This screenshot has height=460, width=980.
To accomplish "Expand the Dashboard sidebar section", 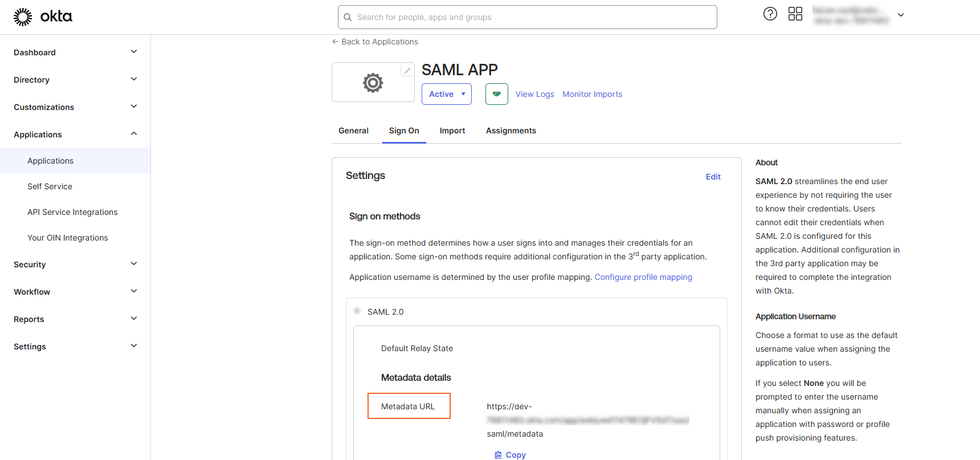I will coord(134,52).
